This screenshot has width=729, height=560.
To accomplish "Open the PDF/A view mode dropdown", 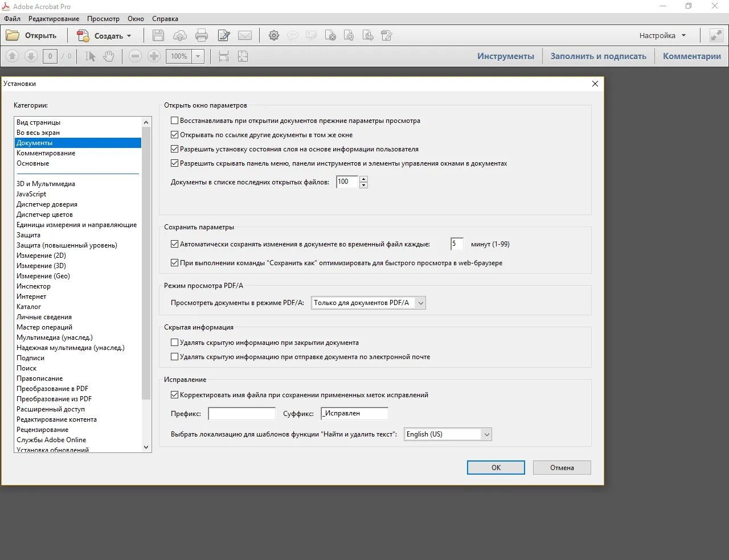I will click(x=368, y=303).
